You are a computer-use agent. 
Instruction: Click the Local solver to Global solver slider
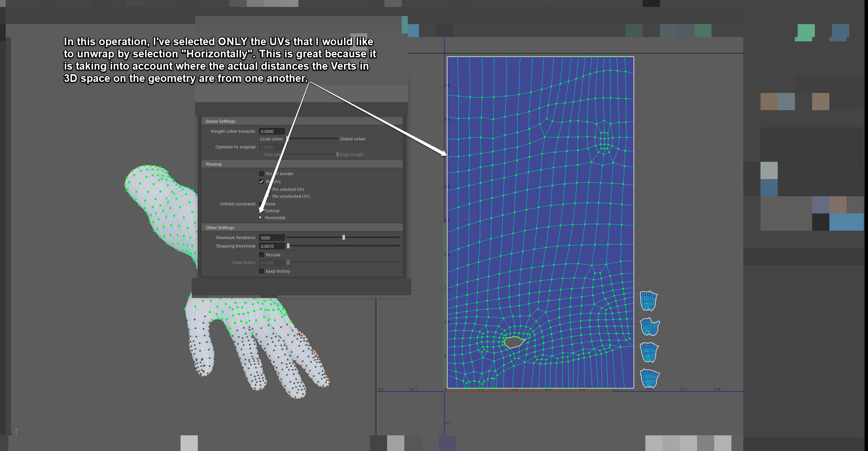click(x=312, y=139)
